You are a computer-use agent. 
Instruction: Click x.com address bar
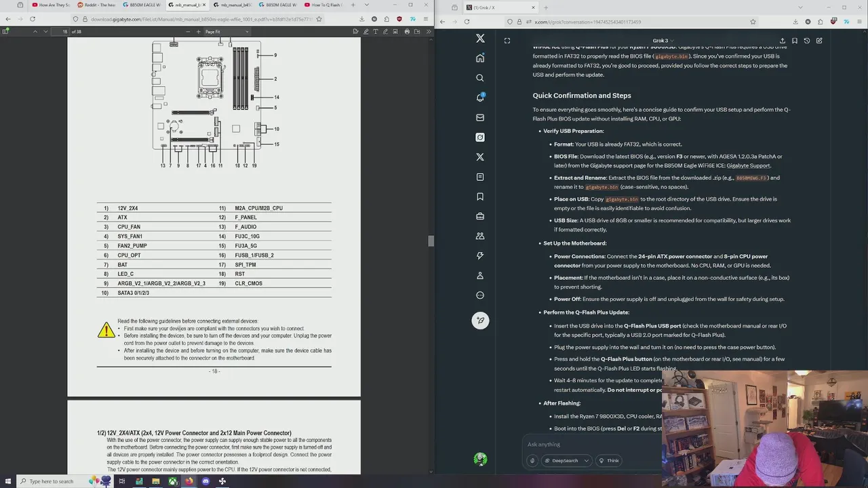(x=631, y=22)
